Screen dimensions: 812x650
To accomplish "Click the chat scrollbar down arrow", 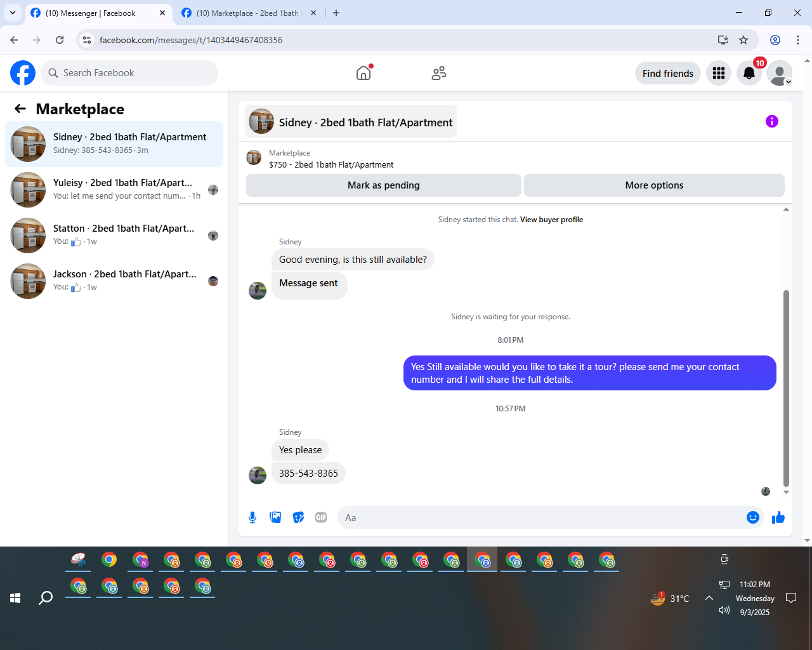I will [787, 492].
